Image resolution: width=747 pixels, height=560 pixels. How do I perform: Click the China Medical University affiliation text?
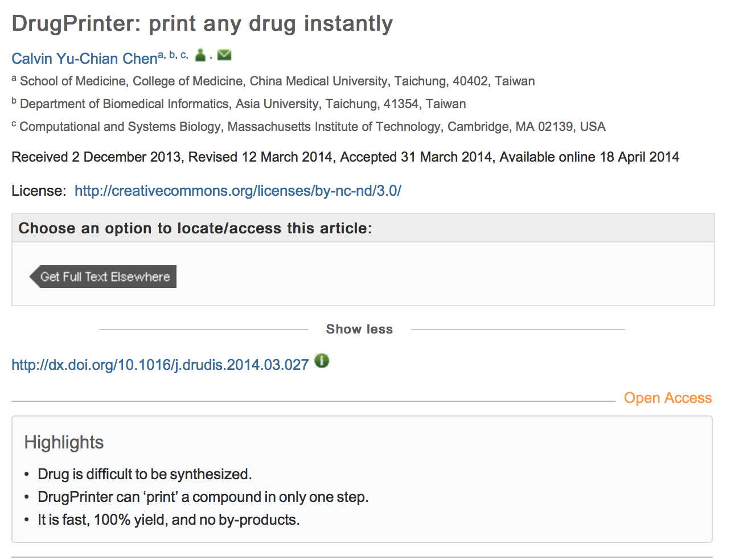click(277, 81)
